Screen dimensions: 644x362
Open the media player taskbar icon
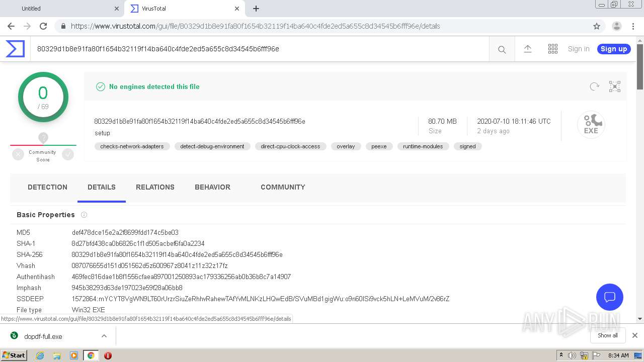click(x=74, y=355)
